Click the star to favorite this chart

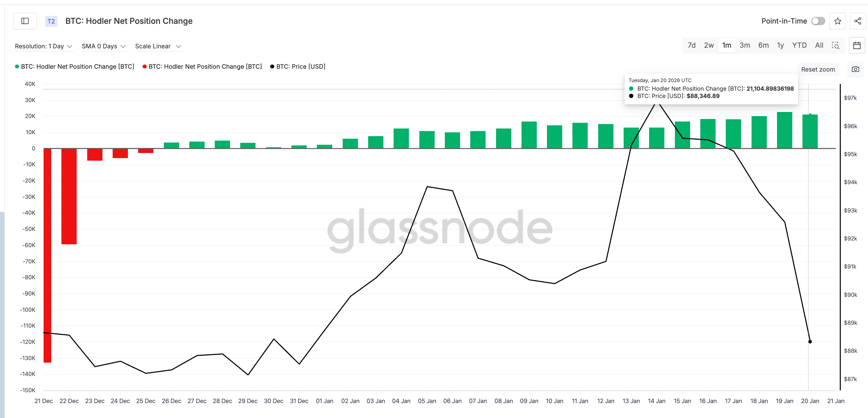[x=837, y=21]
